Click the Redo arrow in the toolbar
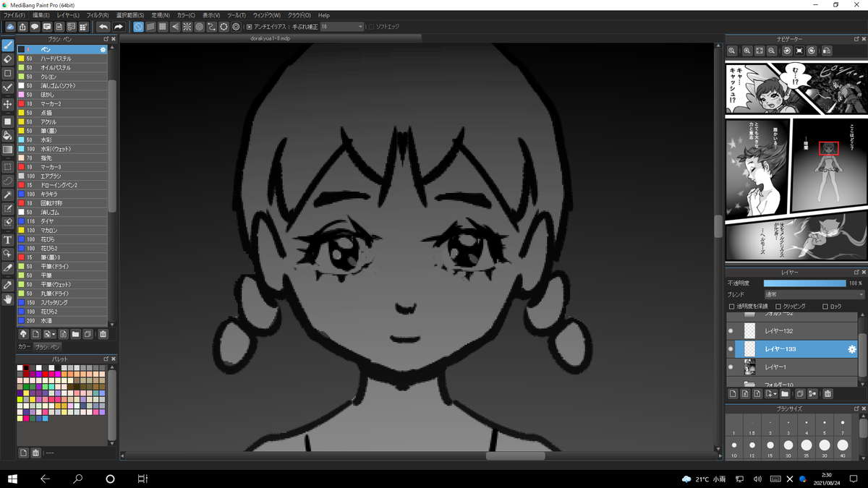Viewport: 868px width, 488px height. pos(118,27)
